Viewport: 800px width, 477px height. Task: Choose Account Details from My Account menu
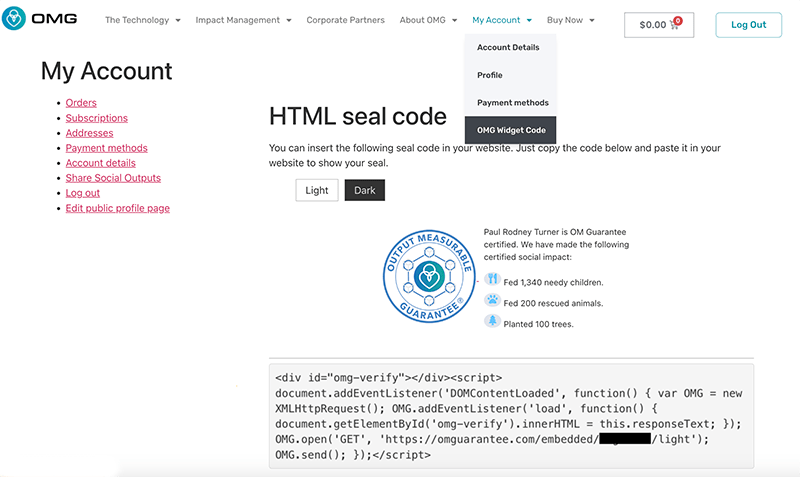click(x=508, y=48)
